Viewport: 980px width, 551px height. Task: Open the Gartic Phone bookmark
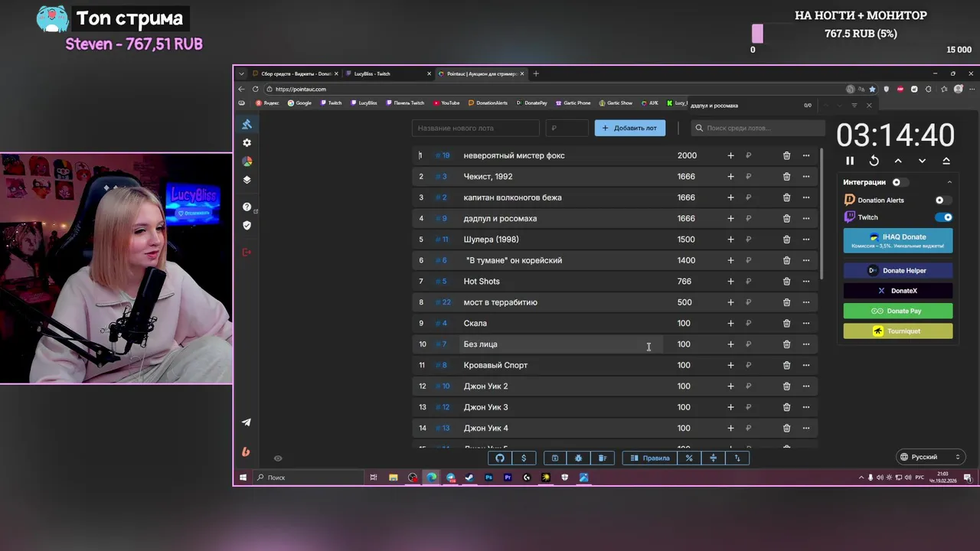coord(573,103)
